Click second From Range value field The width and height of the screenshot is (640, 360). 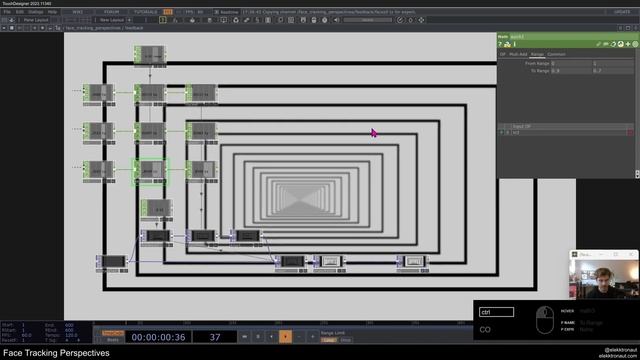point(613,63)
